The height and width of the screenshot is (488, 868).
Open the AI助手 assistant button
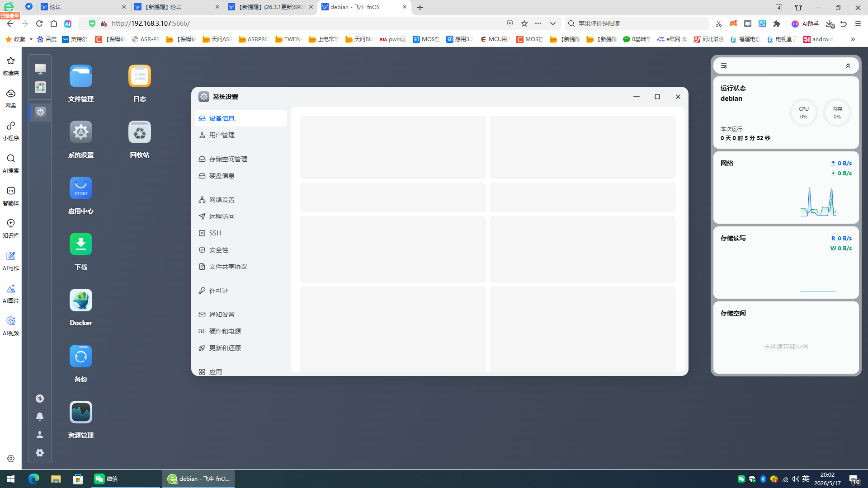(x=805, y=23)
